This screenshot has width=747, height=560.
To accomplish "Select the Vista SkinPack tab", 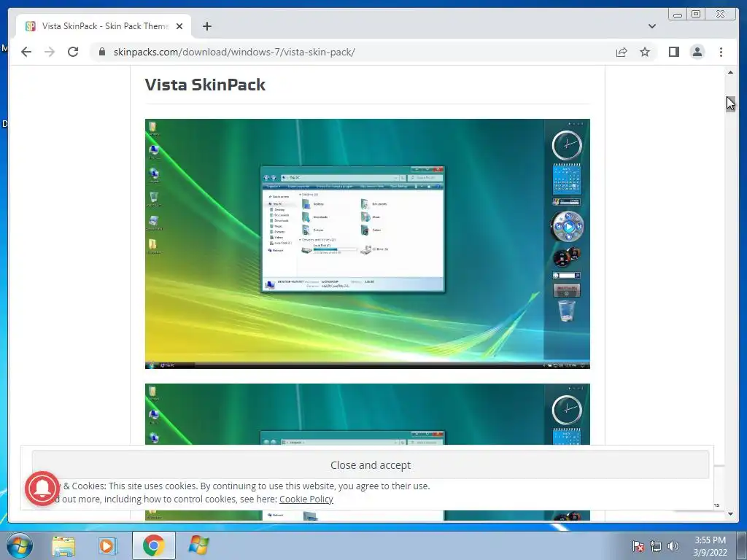I will [x=104, y=26].
